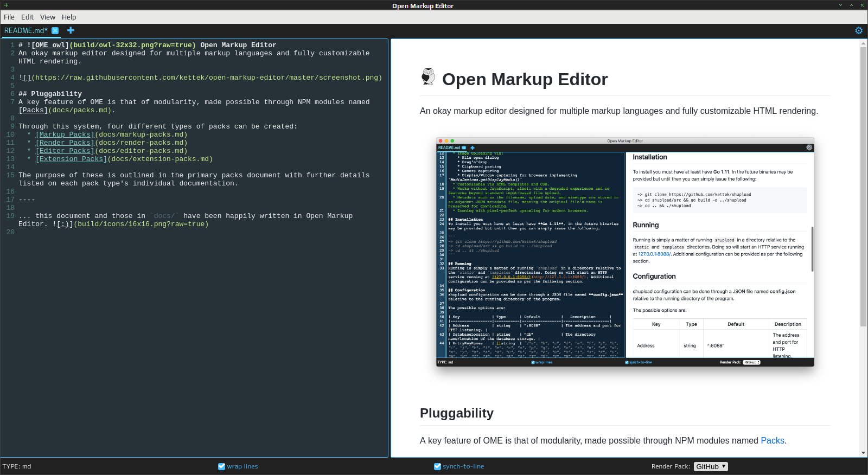Click the 'Pluggability' heading in the preview
The image size is (868, 475).
[457, 413]
